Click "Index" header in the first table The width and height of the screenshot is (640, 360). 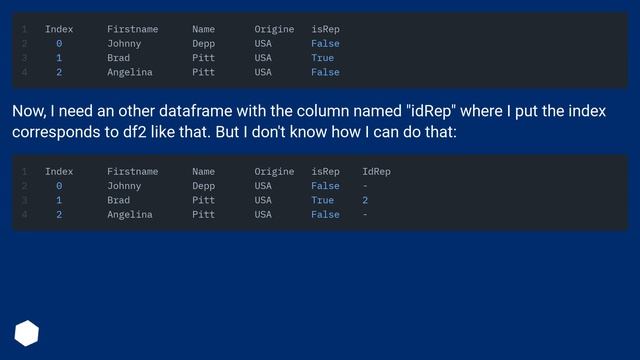point(59,29)
